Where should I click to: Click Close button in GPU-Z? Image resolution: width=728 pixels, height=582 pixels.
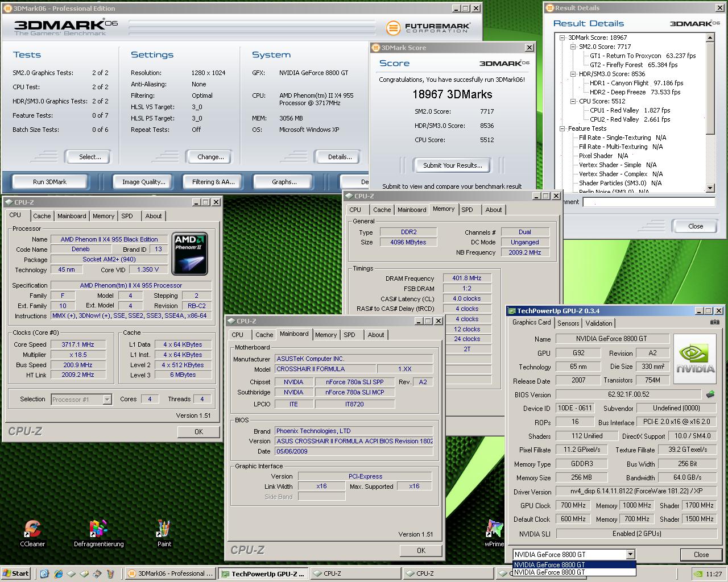(701, 555)
